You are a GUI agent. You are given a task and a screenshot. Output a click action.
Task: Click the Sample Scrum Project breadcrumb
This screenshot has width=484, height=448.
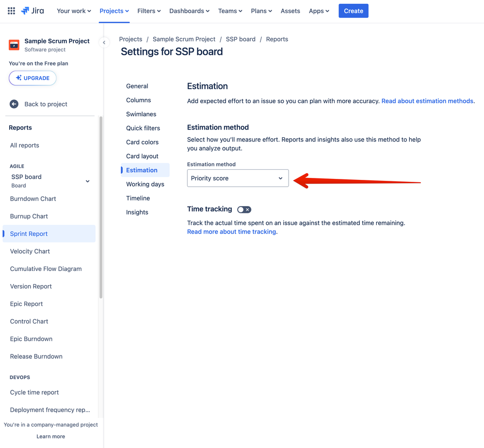(184, 39)
